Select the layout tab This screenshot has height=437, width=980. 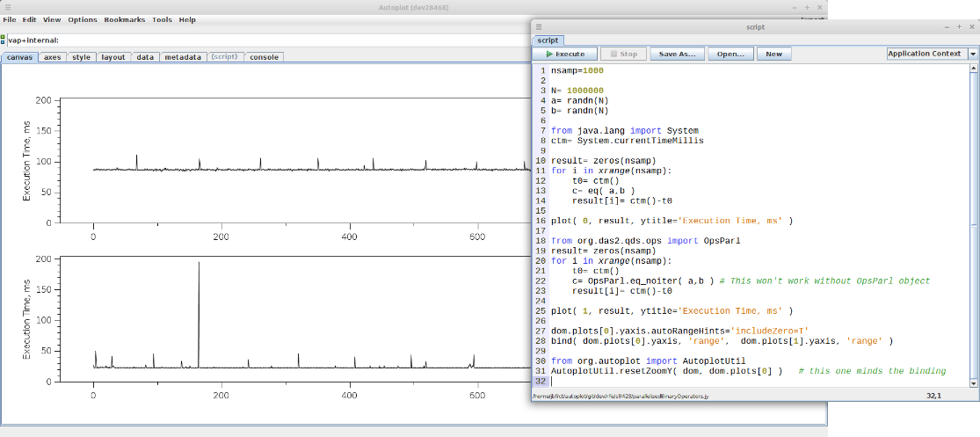113,57
